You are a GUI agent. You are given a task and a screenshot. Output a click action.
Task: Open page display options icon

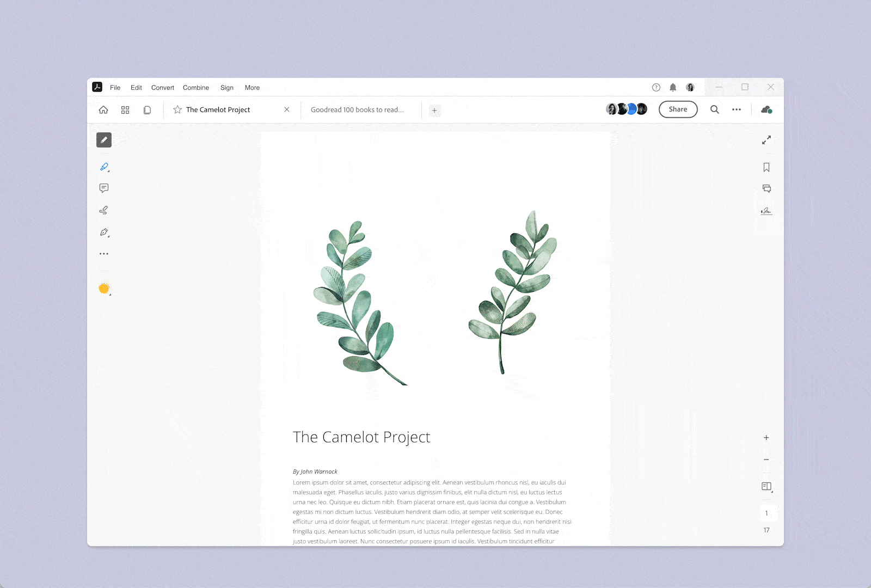766,486
